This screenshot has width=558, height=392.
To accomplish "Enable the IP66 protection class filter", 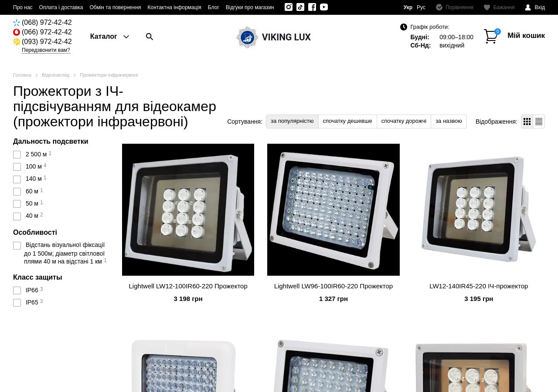I will (17, 291).
